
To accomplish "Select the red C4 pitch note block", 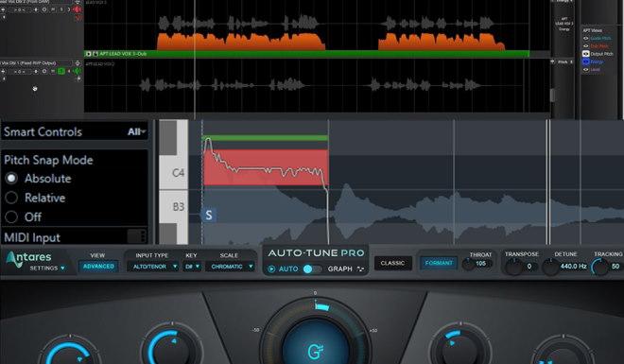I will pos(266,167).
